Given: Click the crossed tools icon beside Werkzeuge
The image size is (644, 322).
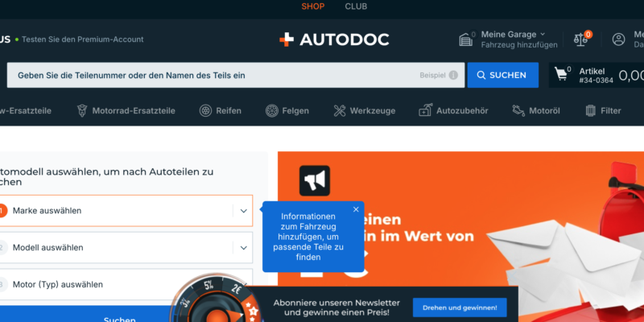Looking at the screenshot, I should (x=340, y=111).
